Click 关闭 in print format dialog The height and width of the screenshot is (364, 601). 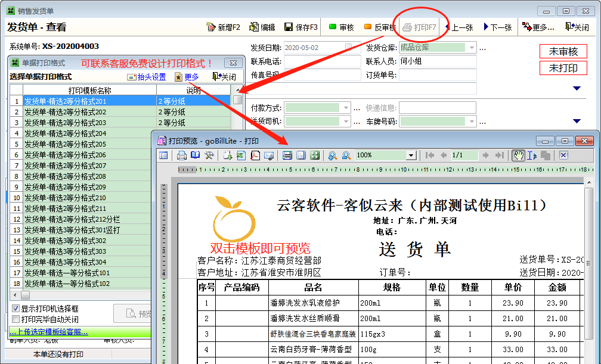(224, 77)
